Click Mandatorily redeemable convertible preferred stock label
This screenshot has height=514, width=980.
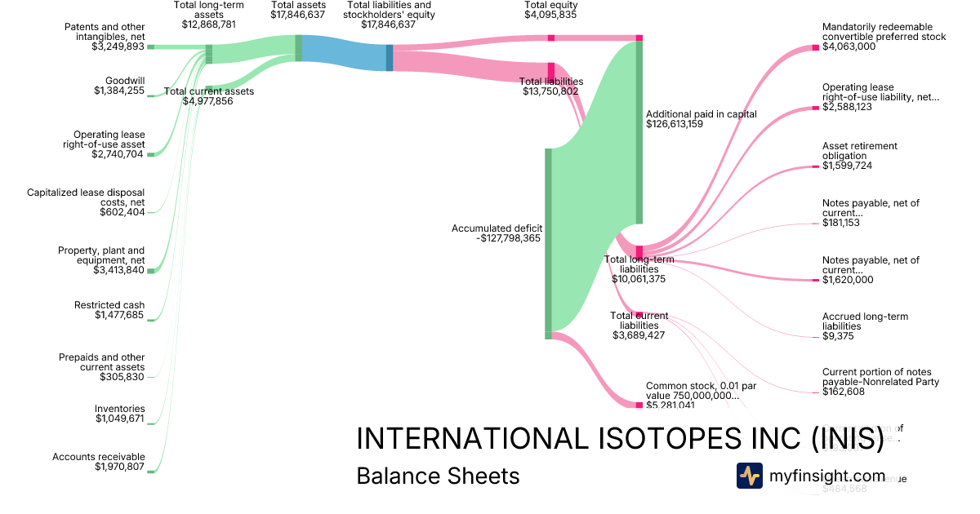[884, 37]
